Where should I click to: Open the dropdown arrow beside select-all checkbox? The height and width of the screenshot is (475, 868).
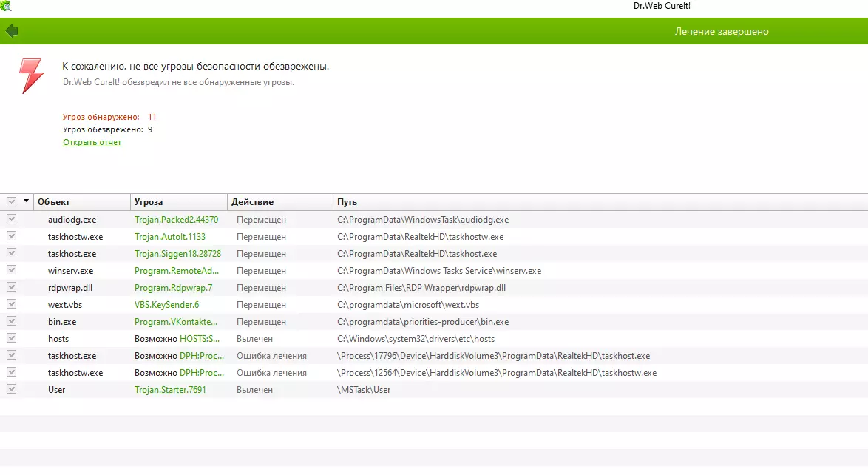(x=26, y=201)
